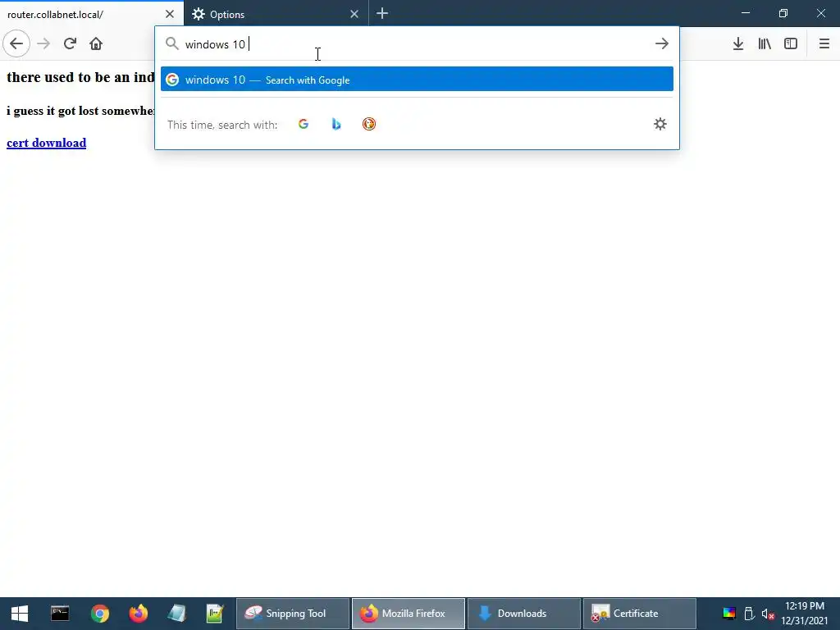Click the 'there used to be an ind' heading

pyautogui.click(x=80, y=77)
